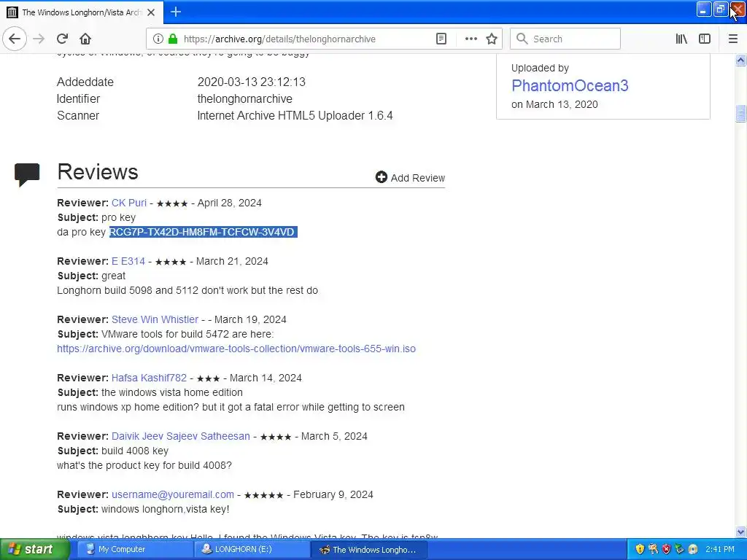Open reviewer CK Puri profile

coord(129,203)
